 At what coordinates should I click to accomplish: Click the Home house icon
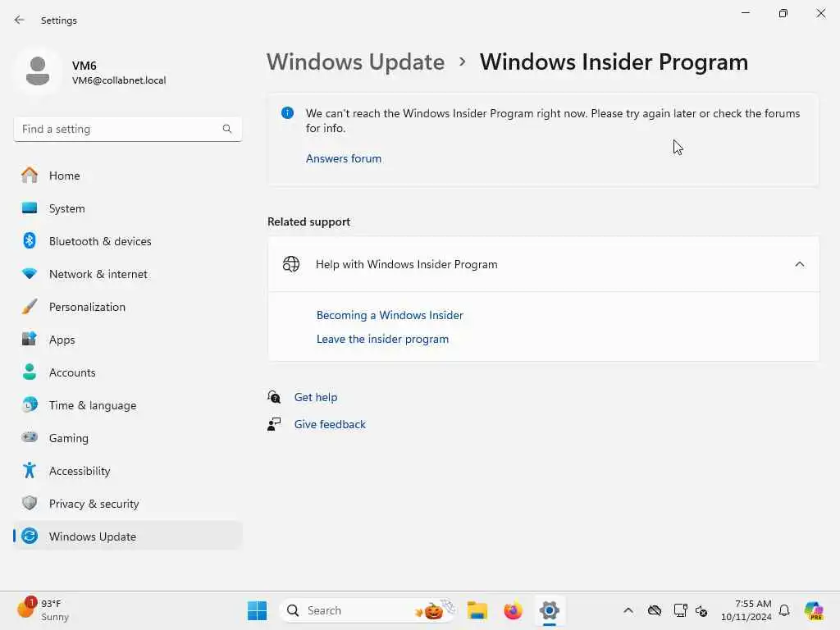30,176
